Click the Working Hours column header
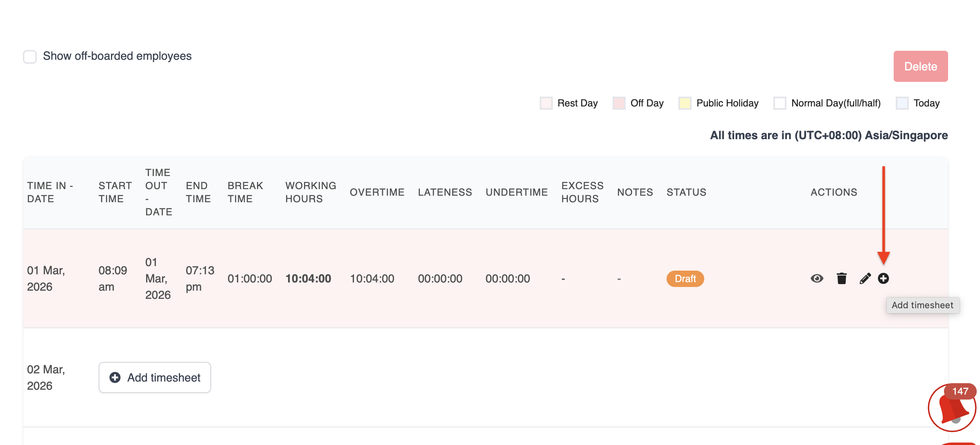 click(311, 192)
